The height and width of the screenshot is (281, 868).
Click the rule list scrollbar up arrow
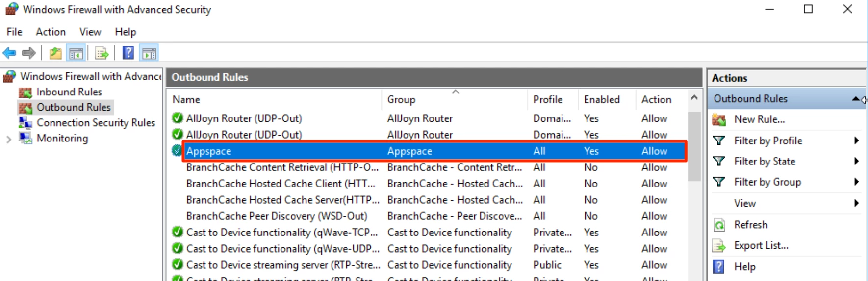click(694, 97)
